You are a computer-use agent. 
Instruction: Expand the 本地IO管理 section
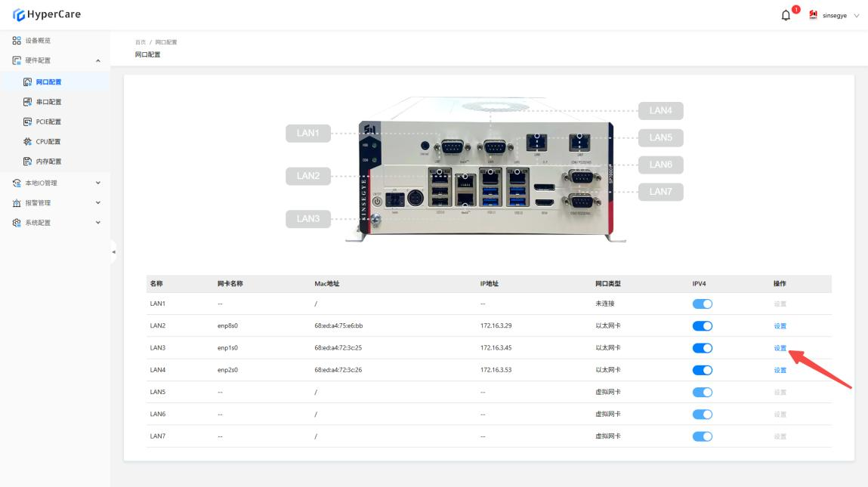click(55, 183)
